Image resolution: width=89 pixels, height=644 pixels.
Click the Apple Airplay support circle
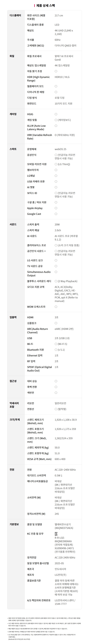(56, 208)
